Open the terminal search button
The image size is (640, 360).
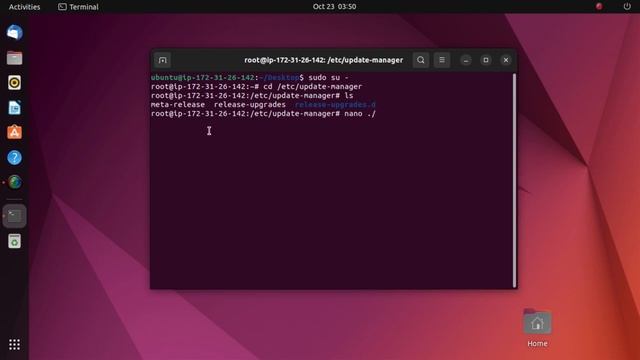(x=421, y=60)
